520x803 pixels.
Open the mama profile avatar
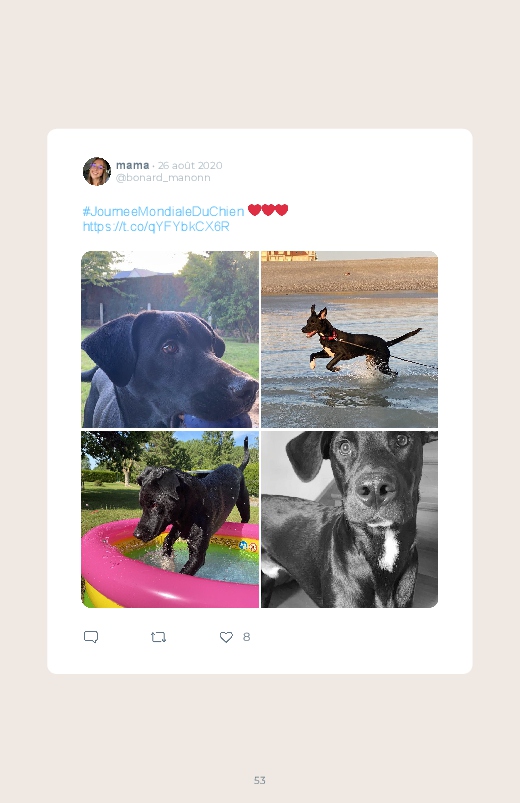[x=97, y=172]
